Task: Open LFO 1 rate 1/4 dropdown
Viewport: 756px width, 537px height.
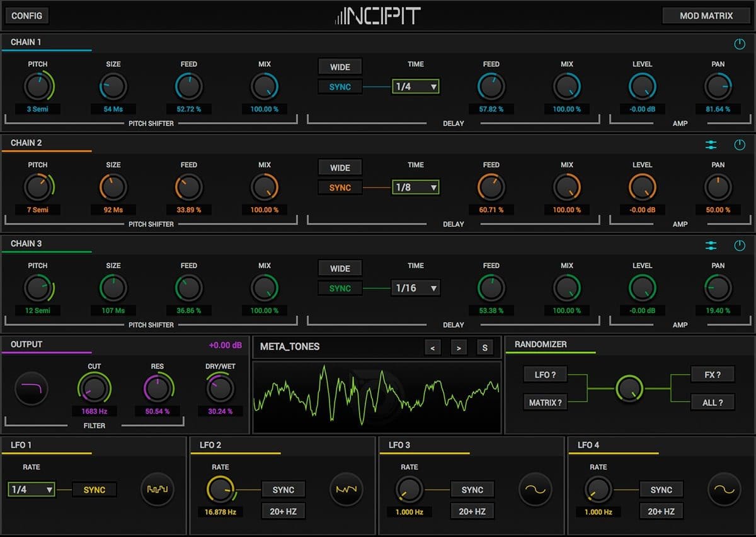Action: click(x=31, y=490)
